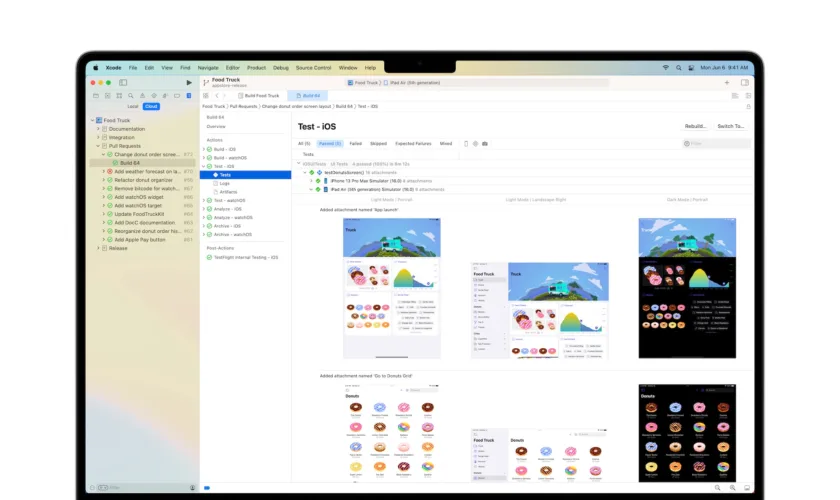Viewport: 840px width, 500px height.
Task: Open the Project navigator folder icon
Action: point(96,95)
